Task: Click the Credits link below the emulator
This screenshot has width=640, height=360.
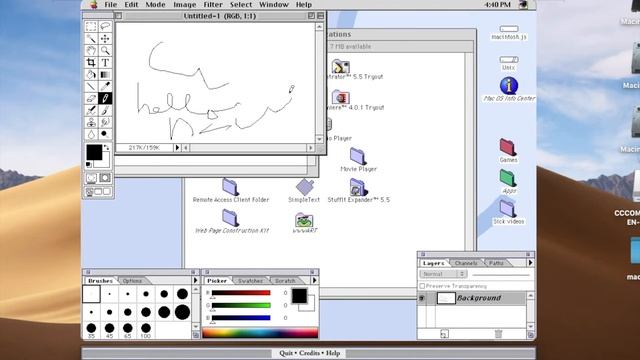Action: point(309,353)
